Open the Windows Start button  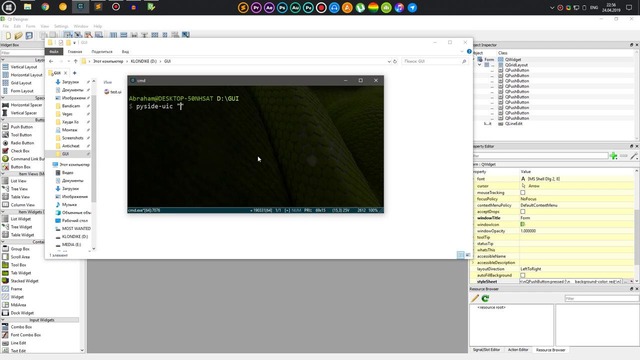pyautogui.click(x=9, y=7)
